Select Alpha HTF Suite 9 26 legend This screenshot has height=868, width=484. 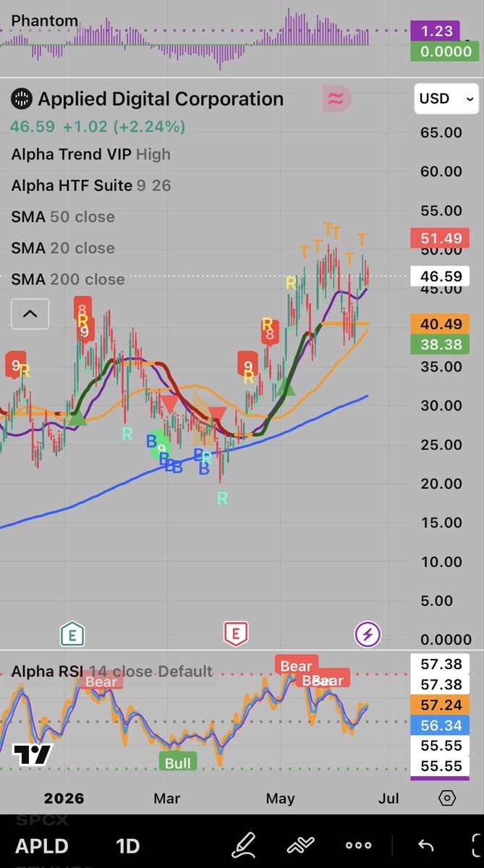pyautogui.click(x=91, y=186)
